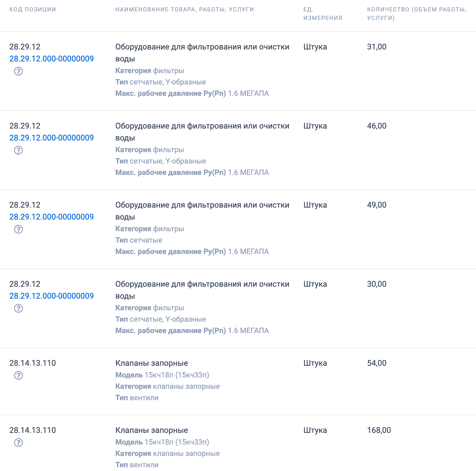This screenshot has width=476, height=471.
Task: Follow the 28.29.12.000-00000009 link in 46,00 row
Action: coord(51,138)
